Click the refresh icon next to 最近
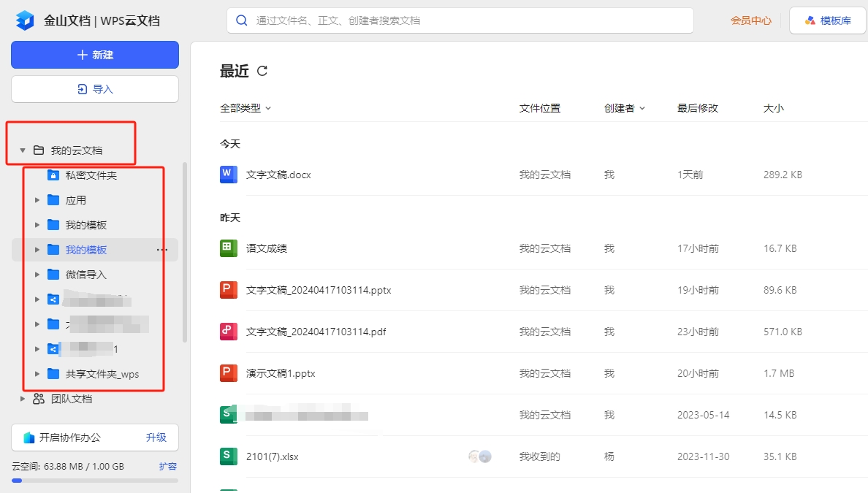Screen dimensions: 868x493 point(262,71)
